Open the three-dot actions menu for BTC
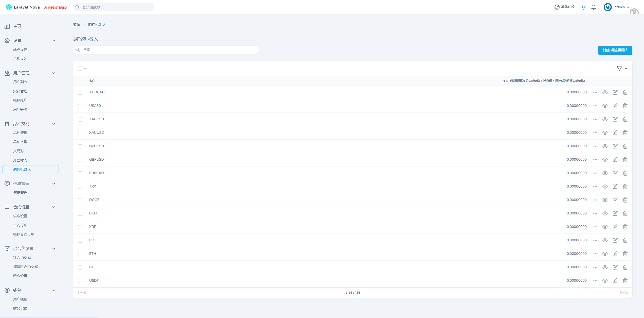 [595, 267]
